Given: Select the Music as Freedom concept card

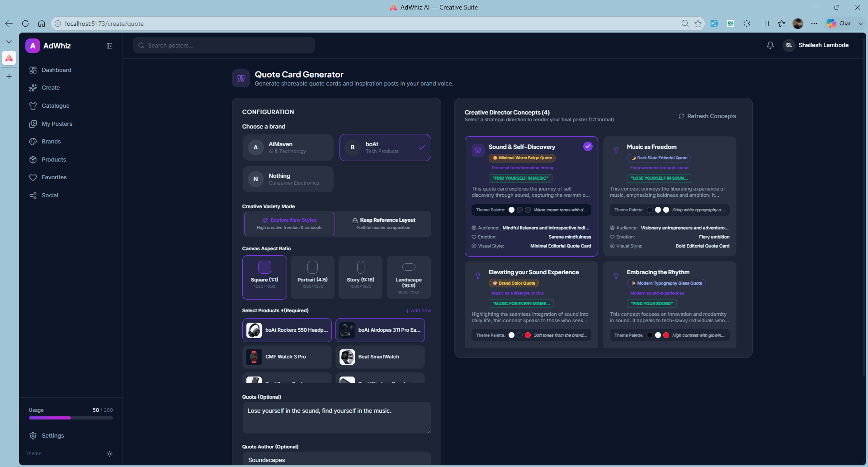Looking at the screenshot, I should pos(670,196).
